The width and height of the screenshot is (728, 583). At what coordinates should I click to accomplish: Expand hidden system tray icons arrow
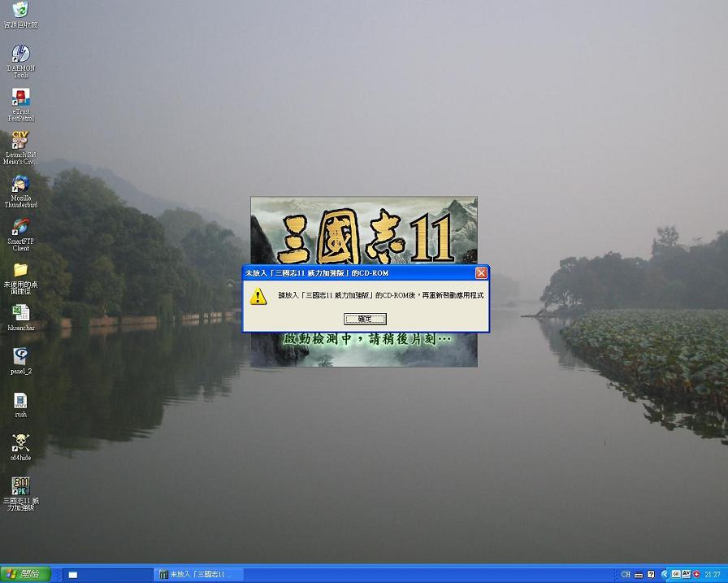pos(665,575)
